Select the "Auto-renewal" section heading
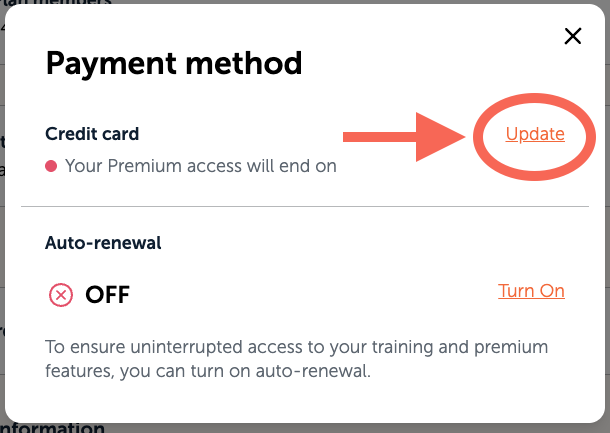This screenshot has width=610, height=433. click(x=103, y=242)
